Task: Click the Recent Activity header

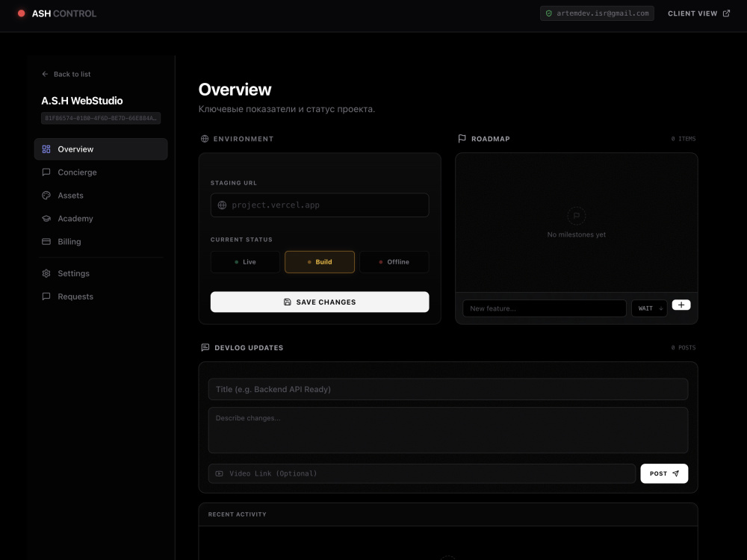Action: (x=238, y=514)
